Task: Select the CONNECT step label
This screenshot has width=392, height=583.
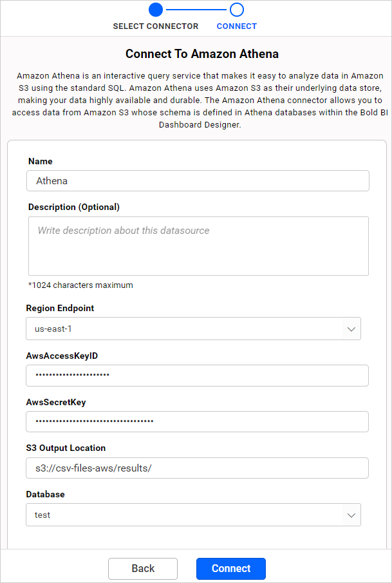Action: coord(237,26)
